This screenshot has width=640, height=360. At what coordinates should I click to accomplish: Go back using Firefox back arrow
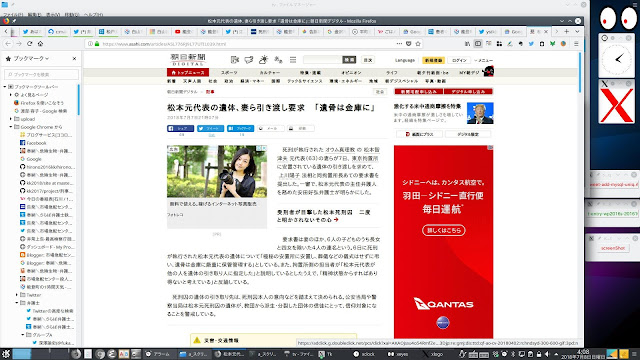tap(8, 44)
